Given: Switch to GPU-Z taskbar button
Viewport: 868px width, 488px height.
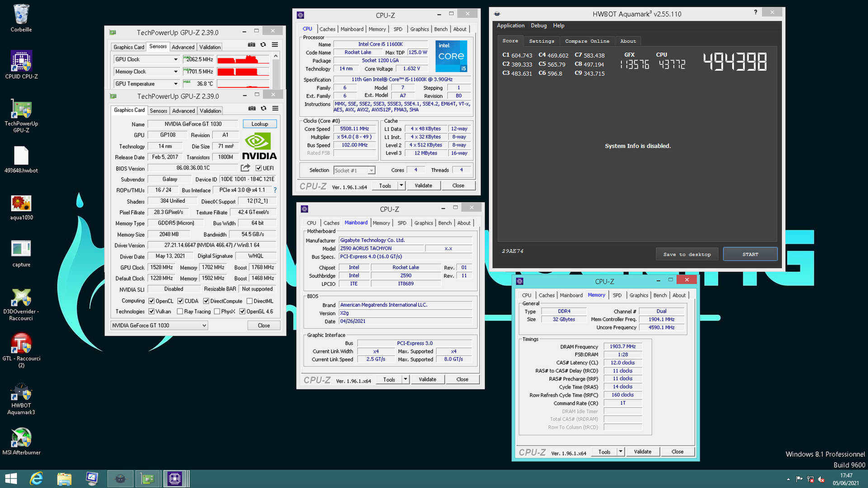Looking at the screenshot, I should 147,479.
